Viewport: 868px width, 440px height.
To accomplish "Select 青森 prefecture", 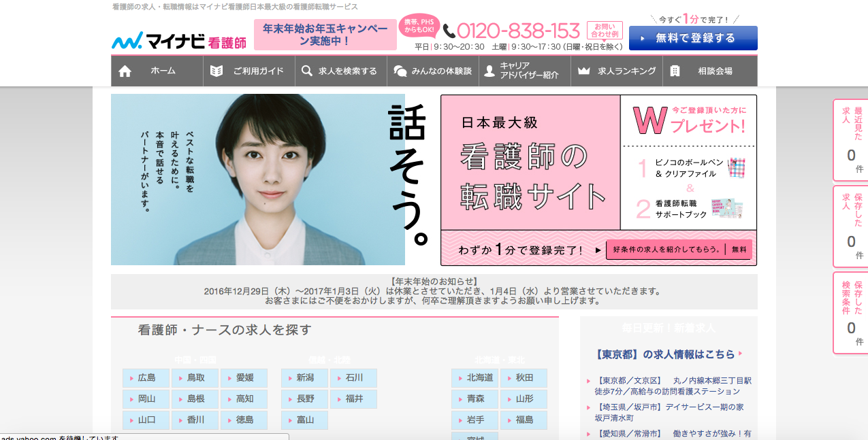I will 475,399.
